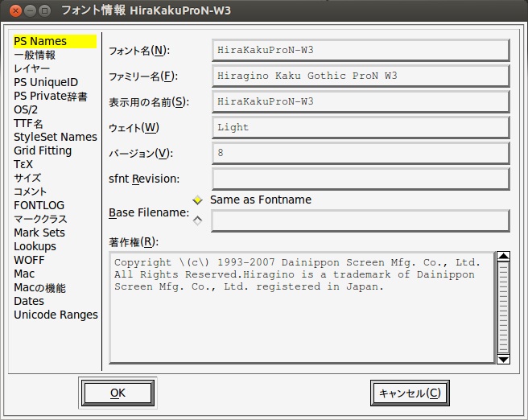
Task: Click the キャンセル button
Action: click(x=410, y=393)
